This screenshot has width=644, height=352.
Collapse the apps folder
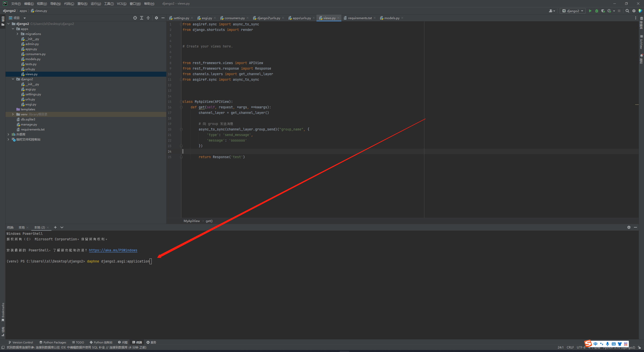point(13,29)
